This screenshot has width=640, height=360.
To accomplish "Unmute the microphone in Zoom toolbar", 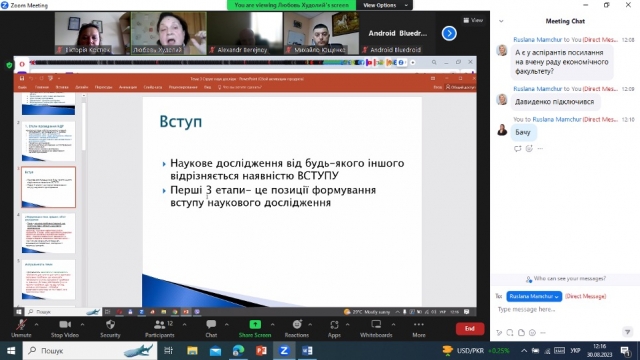I will pyautogui.click(x=21, y=329).
